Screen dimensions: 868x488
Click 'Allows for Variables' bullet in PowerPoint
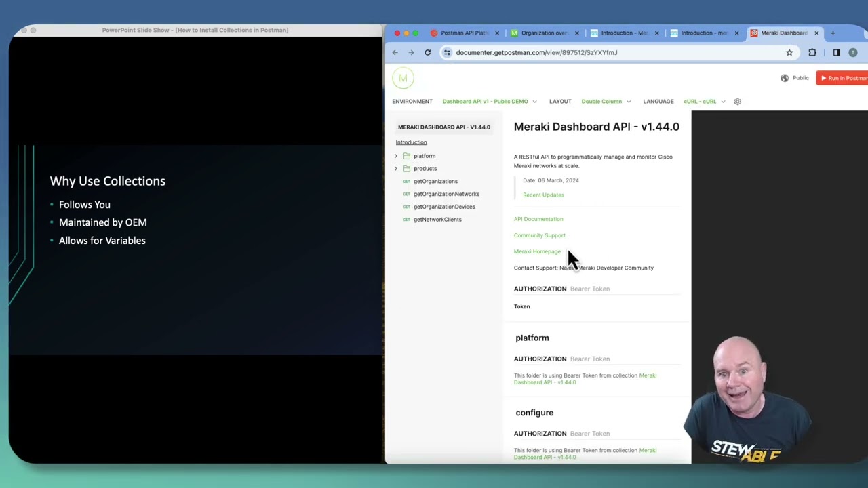[x=102, y=241]
